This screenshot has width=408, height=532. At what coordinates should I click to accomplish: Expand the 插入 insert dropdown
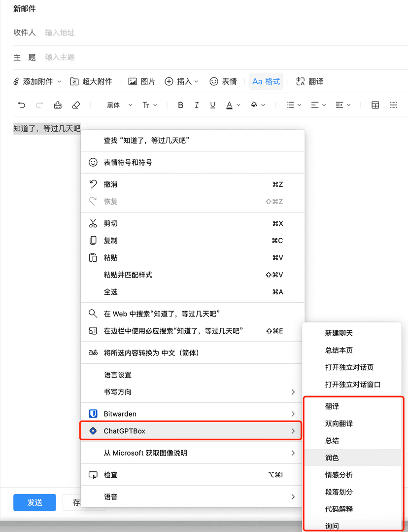click(x=181, y=81)
